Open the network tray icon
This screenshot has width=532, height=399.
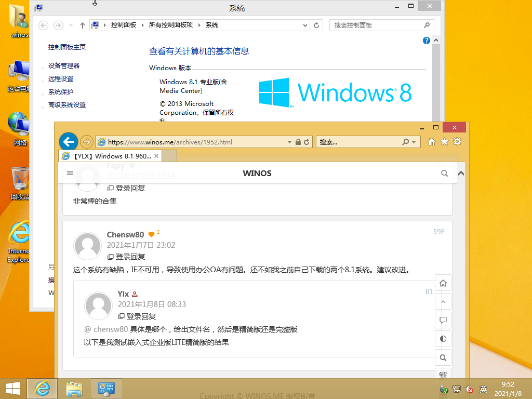(x=457, y=389)
